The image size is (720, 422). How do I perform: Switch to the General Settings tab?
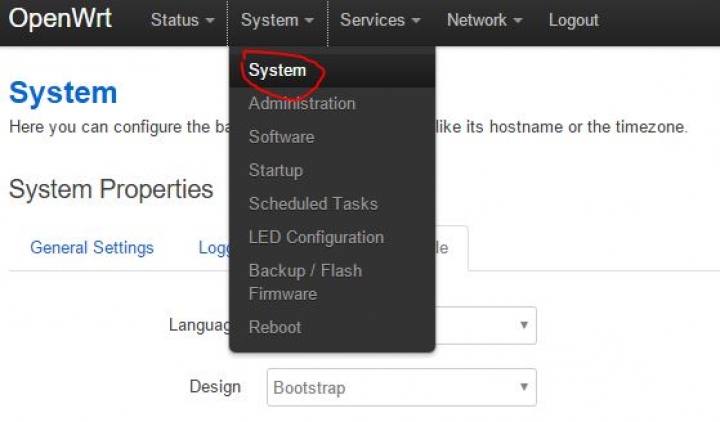pyautogui.click(x=92, y=248)
